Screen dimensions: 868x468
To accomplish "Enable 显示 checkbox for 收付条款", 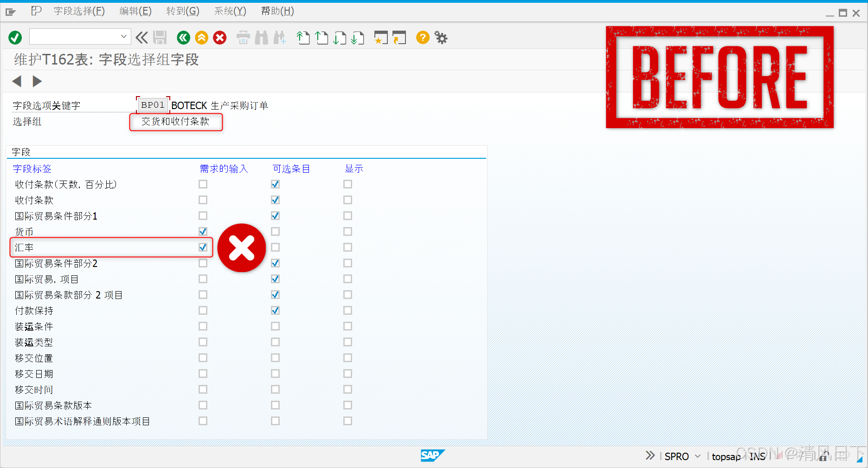I will tap(347, 200).
